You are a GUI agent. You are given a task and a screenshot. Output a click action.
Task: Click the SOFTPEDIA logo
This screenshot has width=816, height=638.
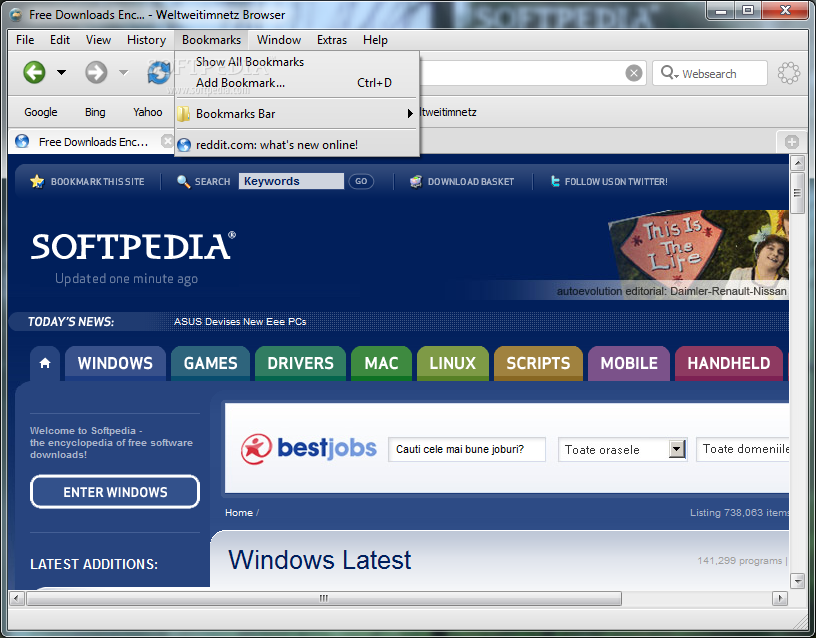pyautogui.click(x=134, y=246)
